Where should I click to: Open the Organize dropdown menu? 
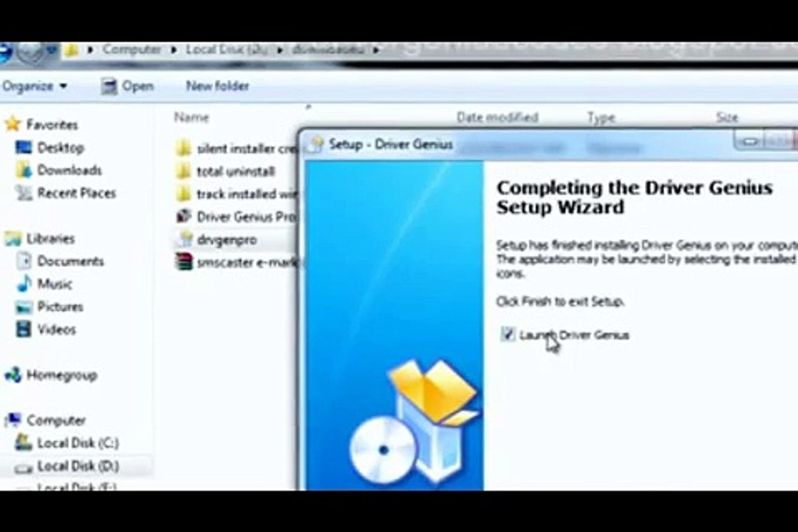tap(35, 86)
